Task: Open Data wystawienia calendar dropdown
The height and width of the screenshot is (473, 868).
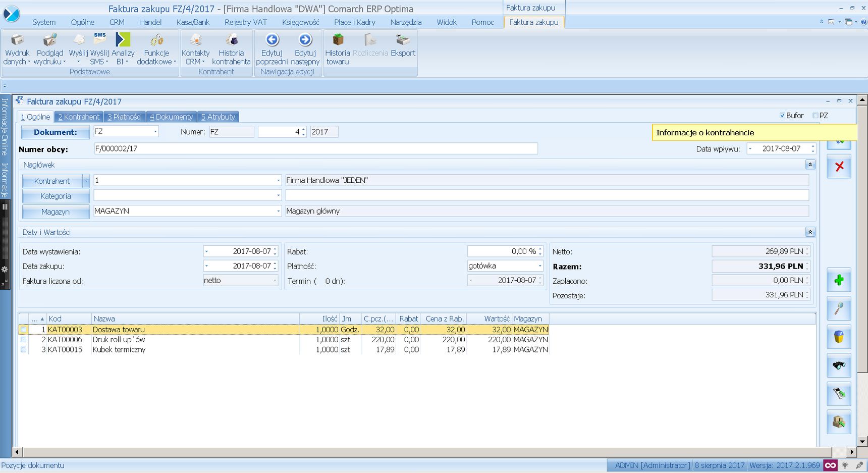Action: click(206, 251)
